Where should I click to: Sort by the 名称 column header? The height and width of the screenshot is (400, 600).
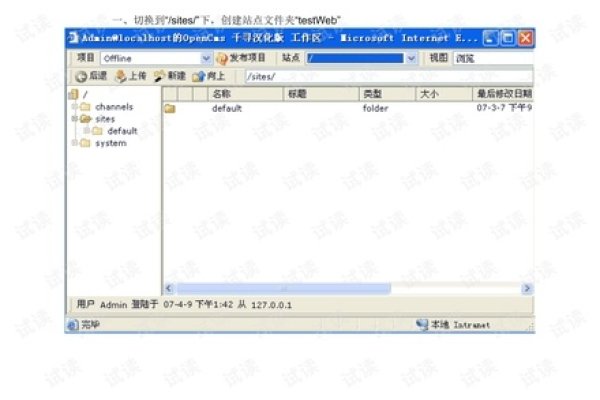[222, 93]
